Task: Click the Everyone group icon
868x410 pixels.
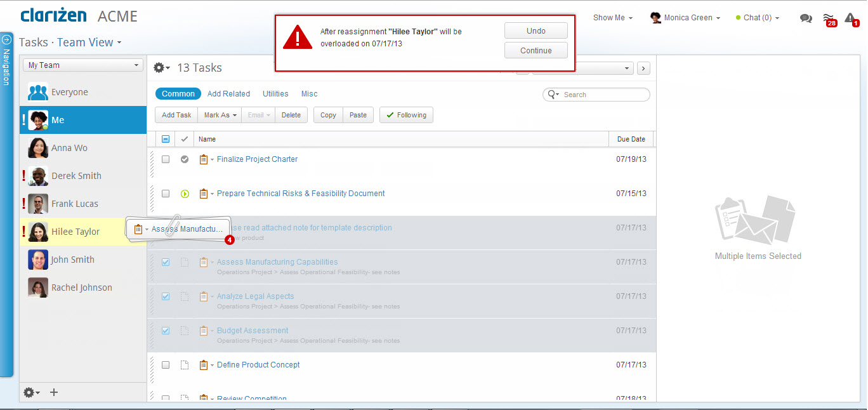Action: point(38,92)
